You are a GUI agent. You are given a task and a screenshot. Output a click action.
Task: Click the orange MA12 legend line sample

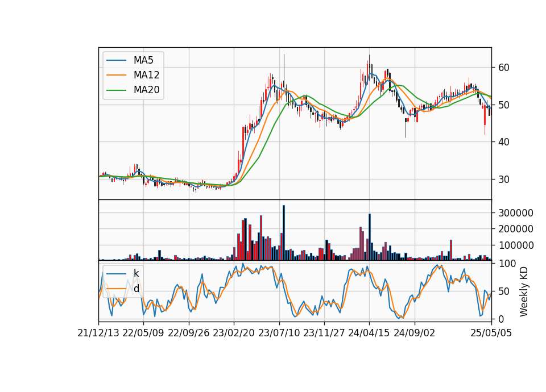click(116, 75)
